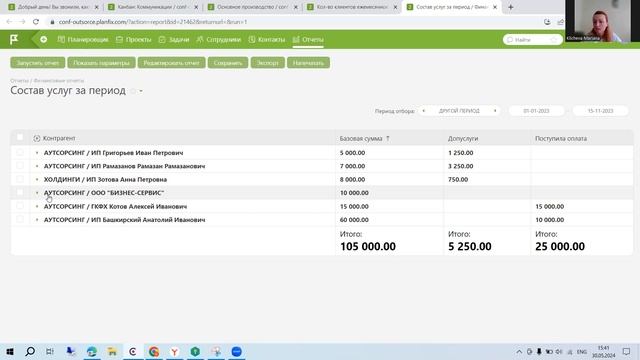Click the 'Редактировать отчет' button
Image resolution: width=640 pixels, height=360 pixels.
(x=171, y=63)
